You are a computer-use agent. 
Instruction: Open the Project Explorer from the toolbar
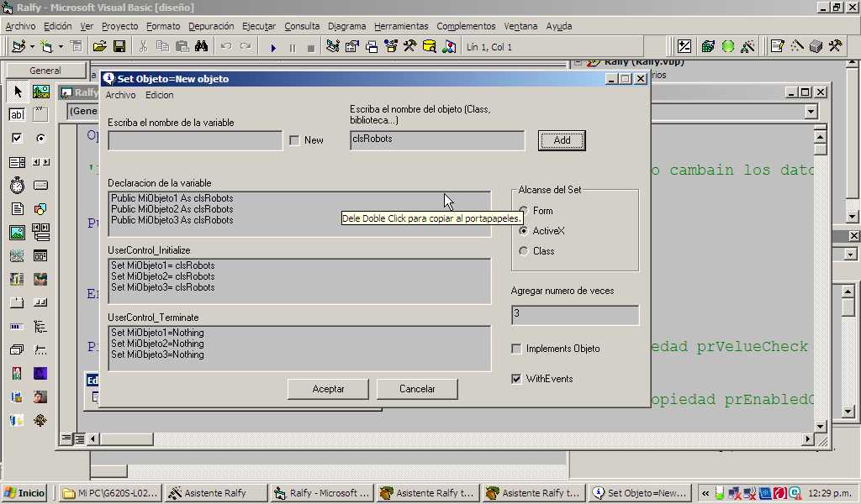point(332,46)
